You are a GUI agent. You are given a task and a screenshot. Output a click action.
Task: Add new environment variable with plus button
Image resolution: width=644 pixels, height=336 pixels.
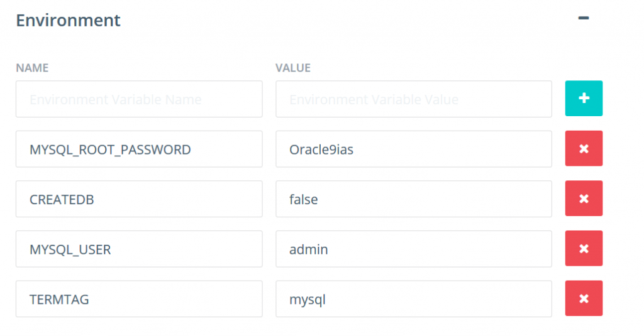click(x=584, y=99)
